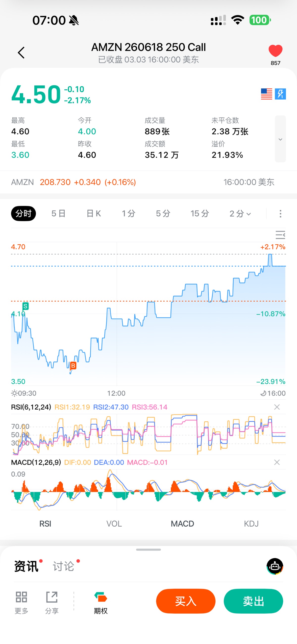
Task: Select the 5日 chart tab
Action: pos(58,214)
